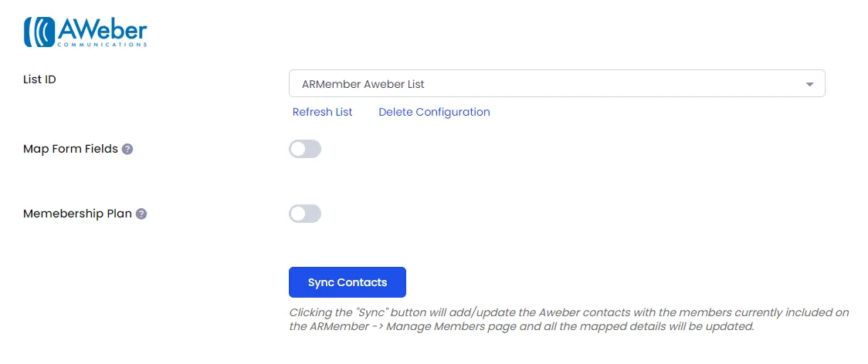Image resolution: width=868 pixels, height=364 pixels.
Task: Open help tooltip beside Map Form Fields
Action: [x=127, y=150]
